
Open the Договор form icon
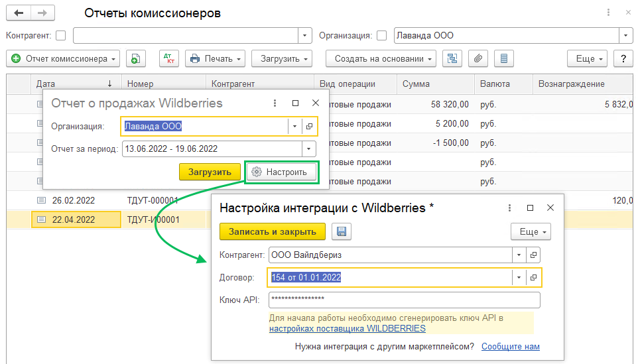[x=533, y=278]
